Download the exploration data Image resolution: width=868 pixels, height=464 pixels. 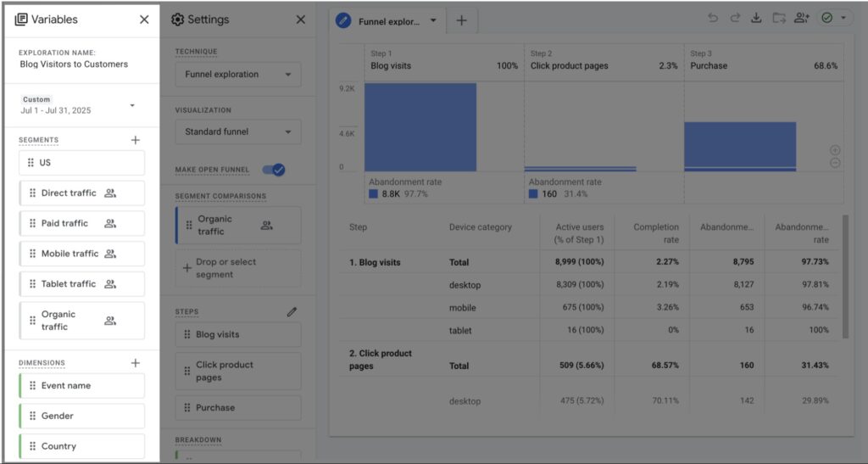pos(756,19)
